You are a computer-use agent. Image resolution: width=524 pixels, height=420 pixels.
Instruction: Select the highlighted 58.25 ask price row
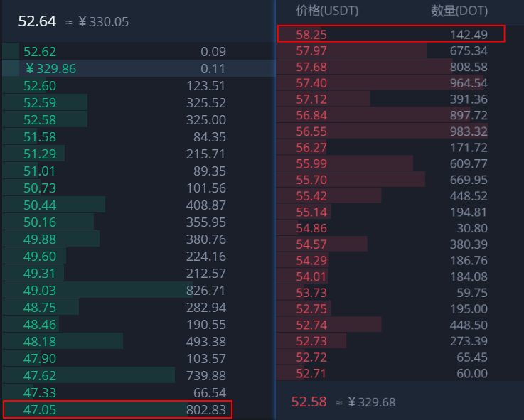390,33
